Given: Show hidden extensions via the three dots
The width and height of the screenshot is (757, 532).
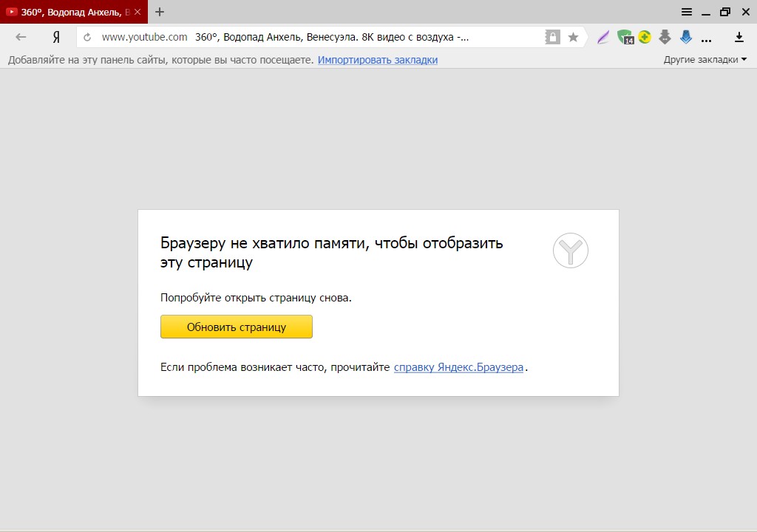Looking at the screenshot, I should coord(706,38).
